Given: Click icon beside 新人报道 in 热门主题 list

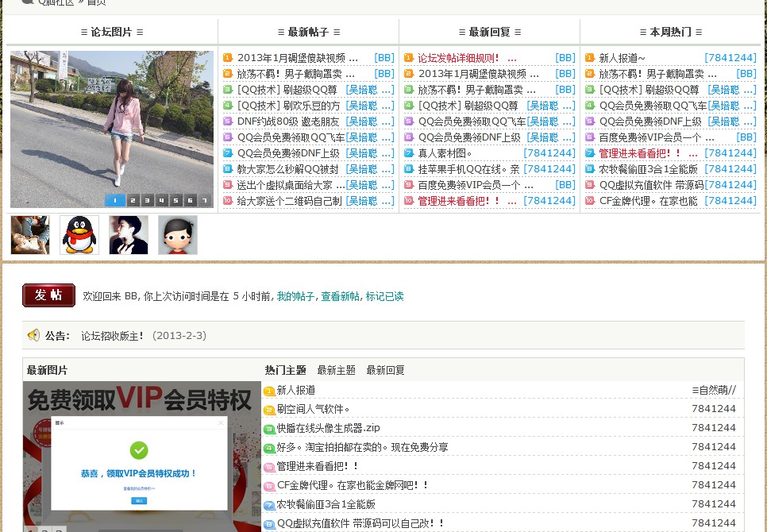Looking at the screenshot, I should tap(269, 391).
